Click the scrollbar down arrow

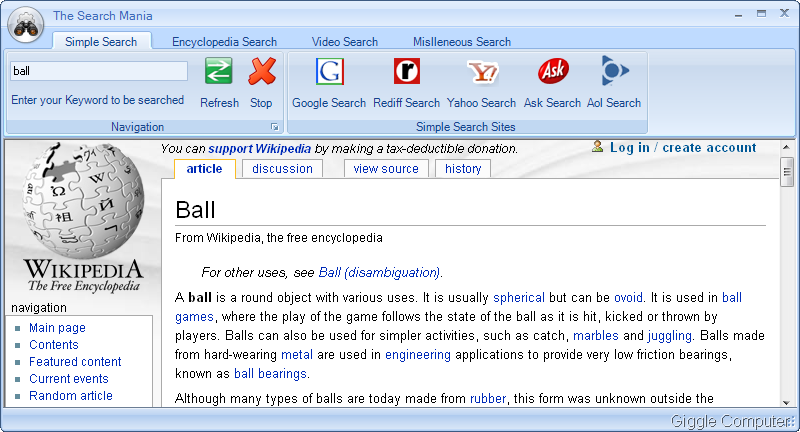(786, 402)
